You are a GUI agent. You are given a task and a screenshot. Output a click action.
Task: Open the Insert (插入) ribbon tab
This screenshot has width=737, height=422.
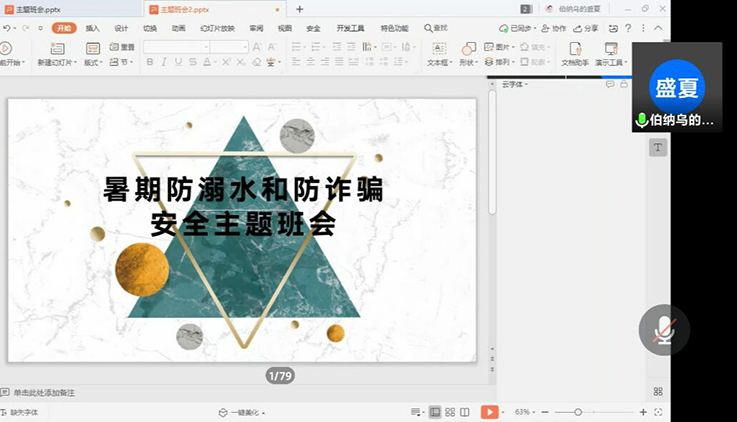tap(92, 28)
